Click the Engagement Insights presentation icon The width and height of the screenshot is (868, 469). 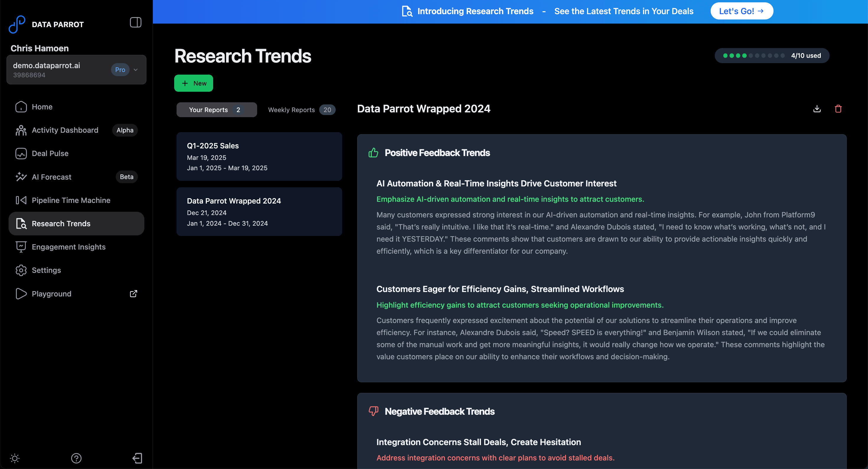coord(21,247)
